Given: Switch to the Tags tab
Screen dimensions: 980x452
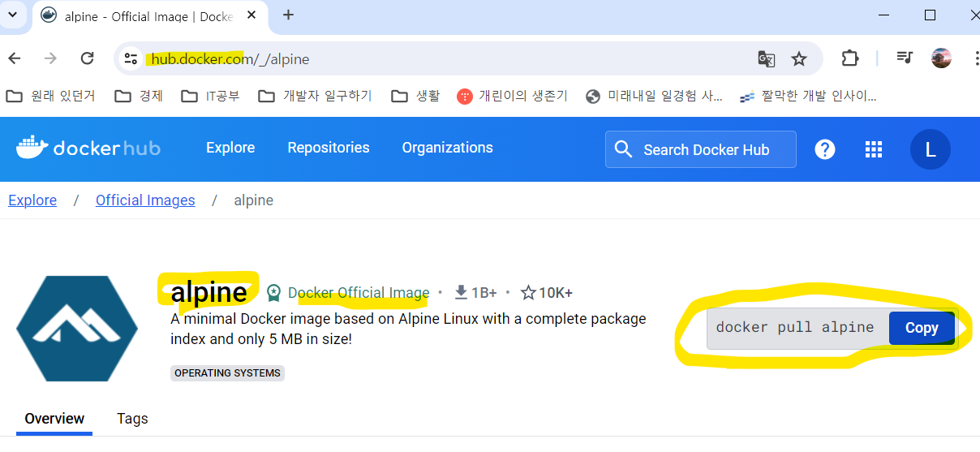Looking at the screenshot, I should pyautogui.click(x=132, y=419).
